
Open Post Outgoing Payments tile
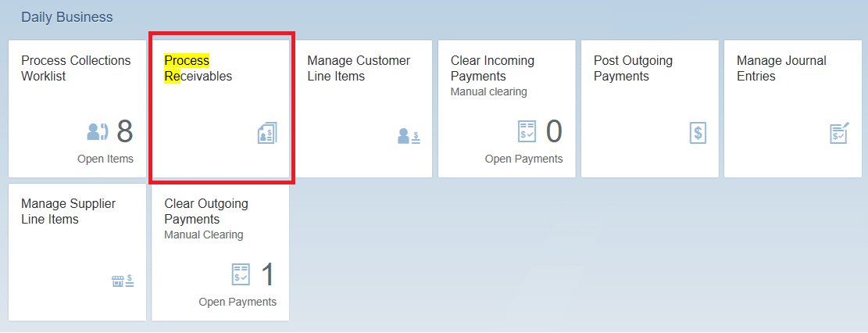click(633, 69)
